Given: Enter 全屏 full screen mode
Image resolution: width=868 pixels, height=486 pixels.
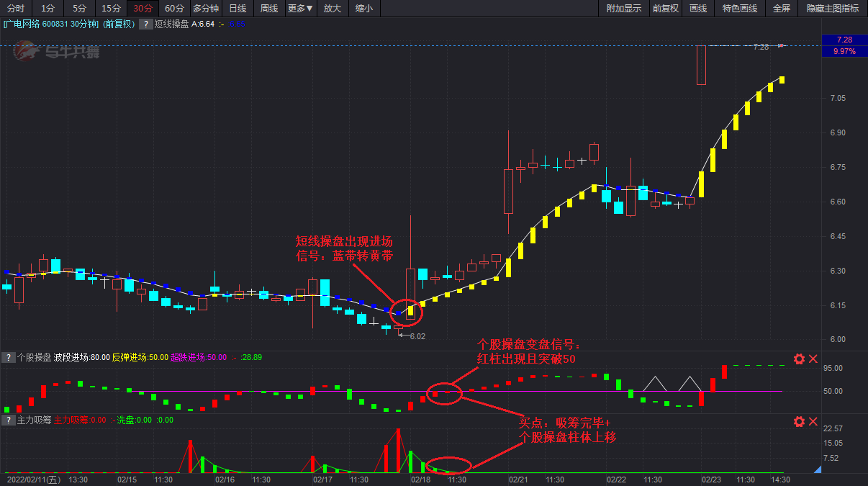Looking at the screenshot, I should (x=782, y=9).
